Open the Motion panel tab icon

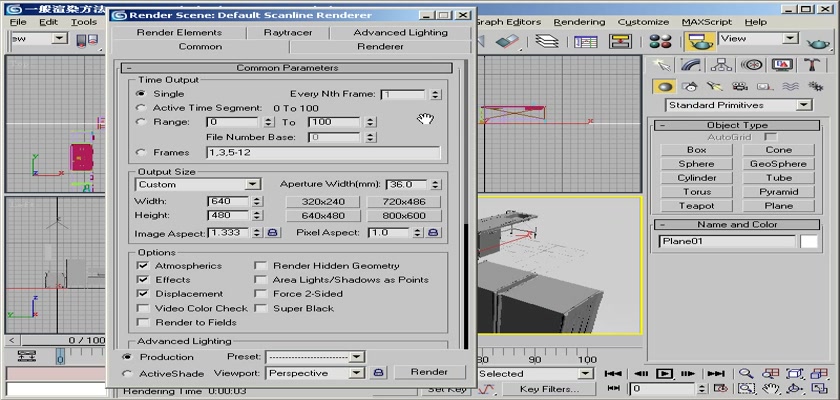(752, 65)
